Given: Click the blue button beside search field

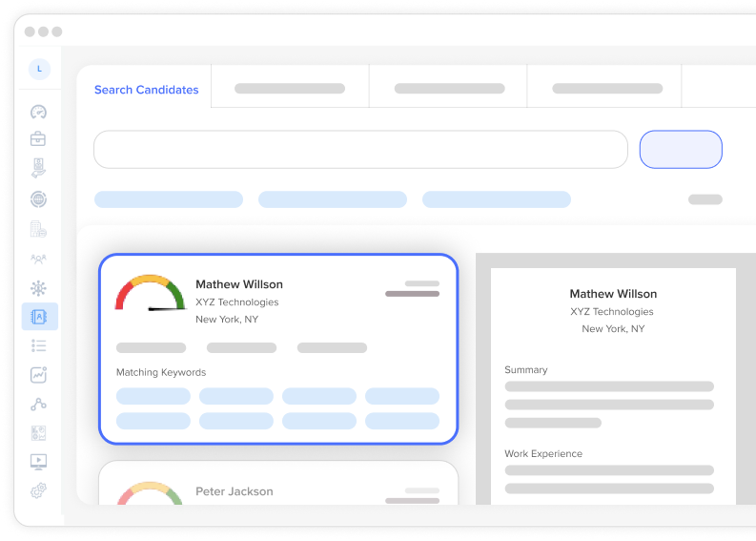Looking at the screenshot, I should tap(681, 150).
